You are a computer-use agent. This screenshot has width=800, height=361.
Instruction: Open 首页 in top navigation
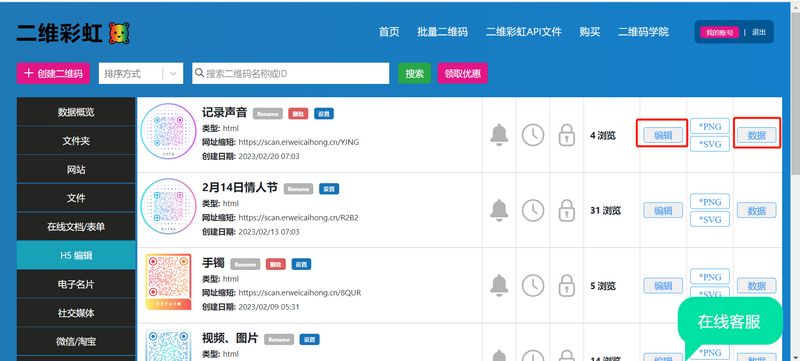[x=389, y=32]
